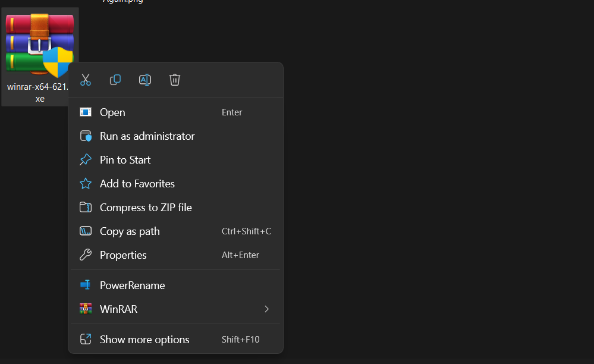
Task: Click the WinRAR icon in the menu
Action: [x=85, y=309]
